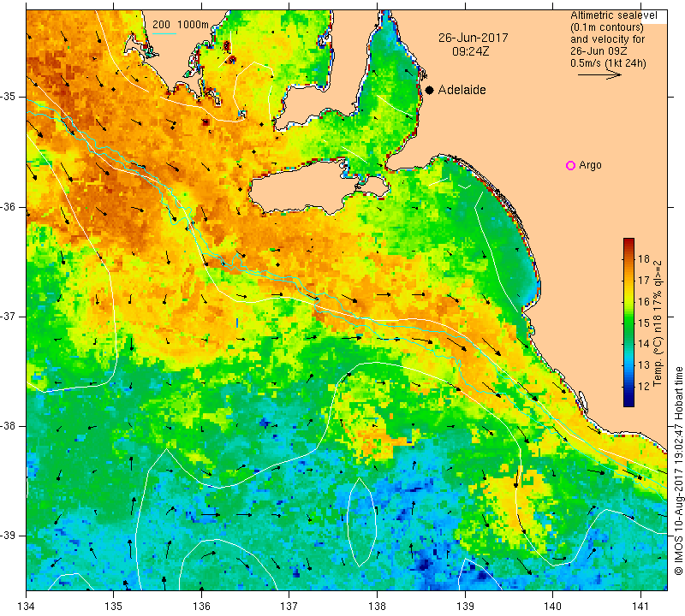The height and width of the screenshot is (616, 685).
Task: Click latitude axis label -37
Action: coord(9,316)
